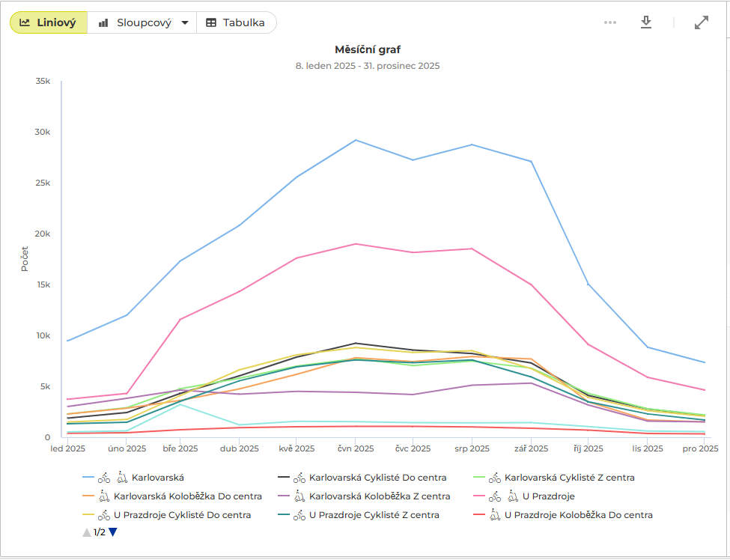This screenshot has width=730, height=560.
Task: Toggle Karlovarská series in legend
Action: click(157, 477)
